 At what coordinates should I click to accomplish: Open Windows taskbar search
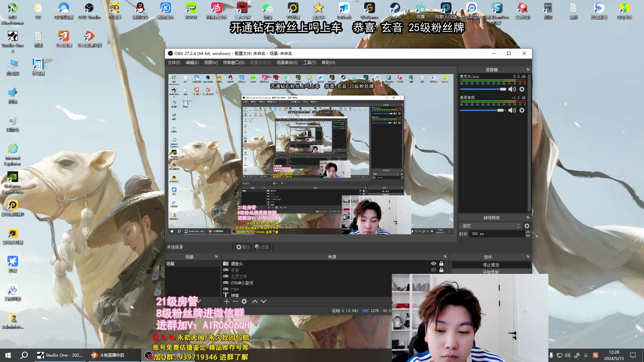click(24, 355)
